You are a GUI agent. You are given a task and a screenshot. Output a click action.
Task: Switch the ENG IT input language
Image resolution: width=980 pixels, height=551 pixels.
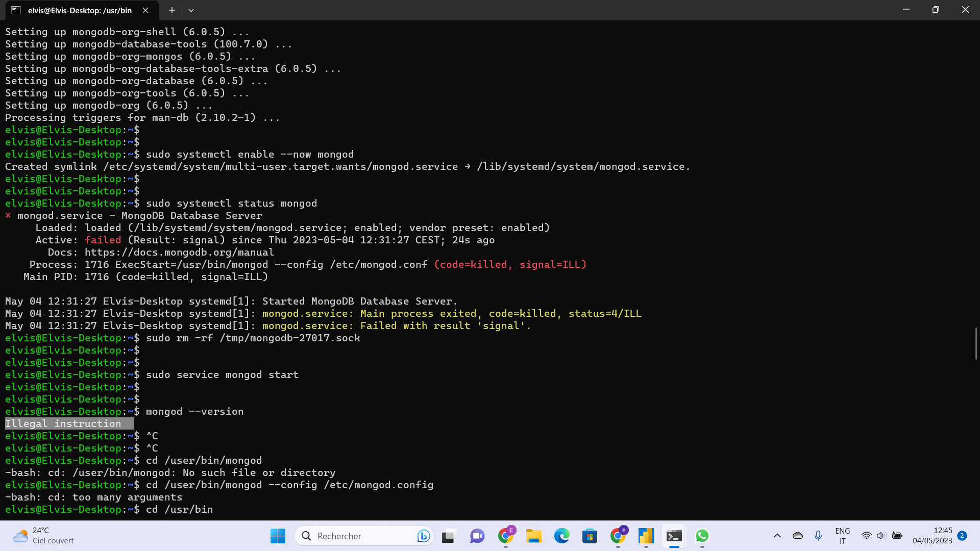(x=842, y=536)
